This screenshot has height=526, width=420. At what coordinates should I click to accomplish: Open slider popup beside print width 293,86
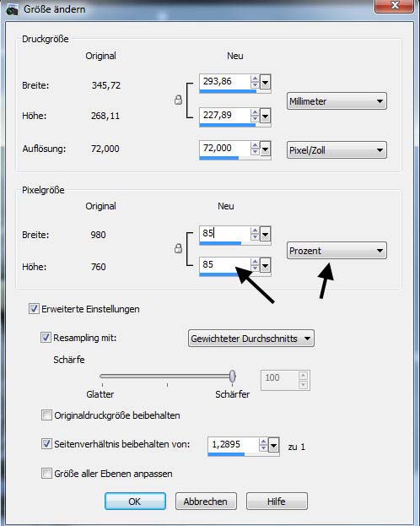[x=265, y=82]
